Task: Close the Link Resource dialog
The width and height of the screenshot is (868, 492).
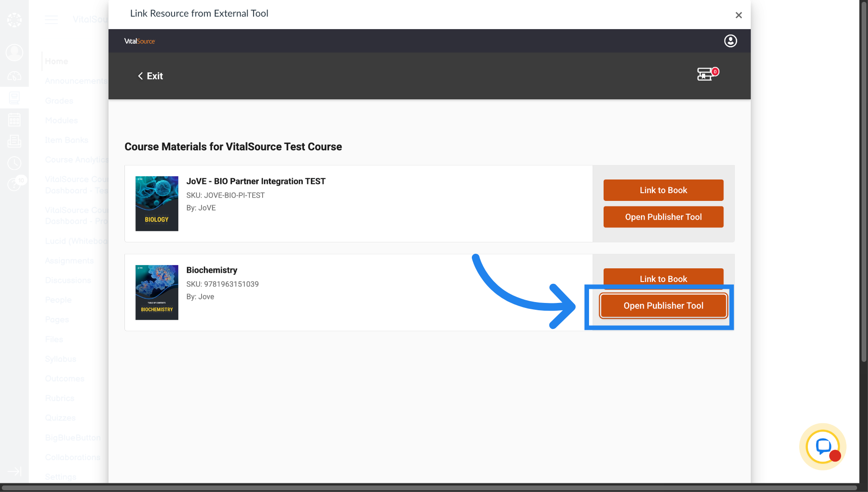Action: coord(739,15)
